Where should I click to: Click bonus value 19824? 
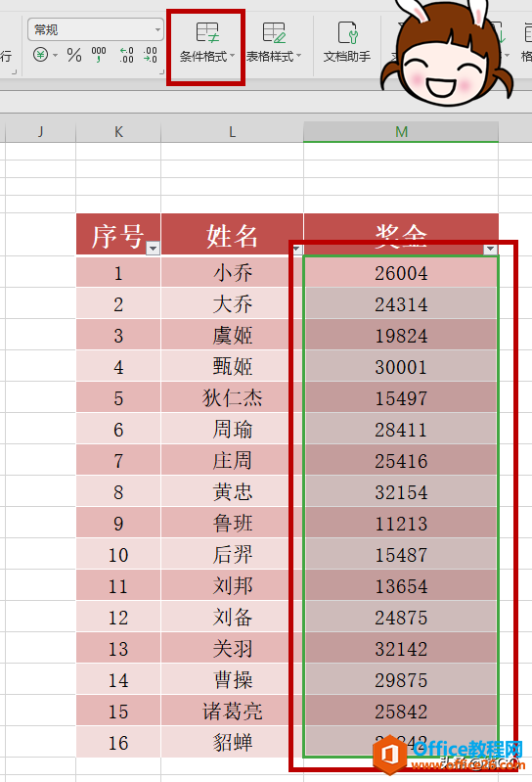[x=401, y=335]
